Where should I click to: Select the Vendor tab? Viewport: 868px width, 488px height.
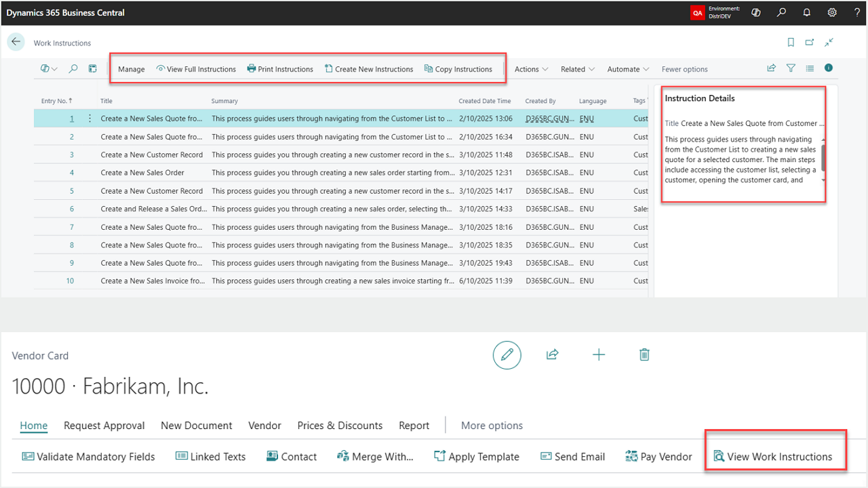point(264,426)
